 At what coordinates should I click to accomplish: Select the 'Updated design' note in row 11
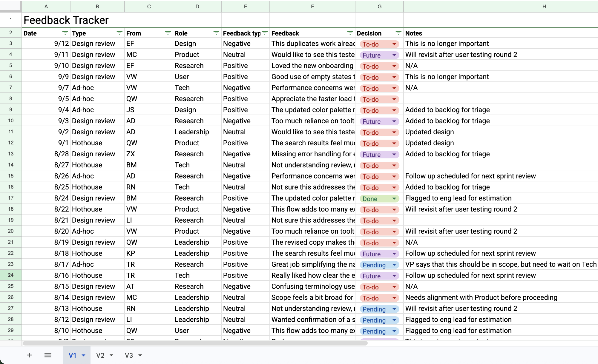[501, 132]
